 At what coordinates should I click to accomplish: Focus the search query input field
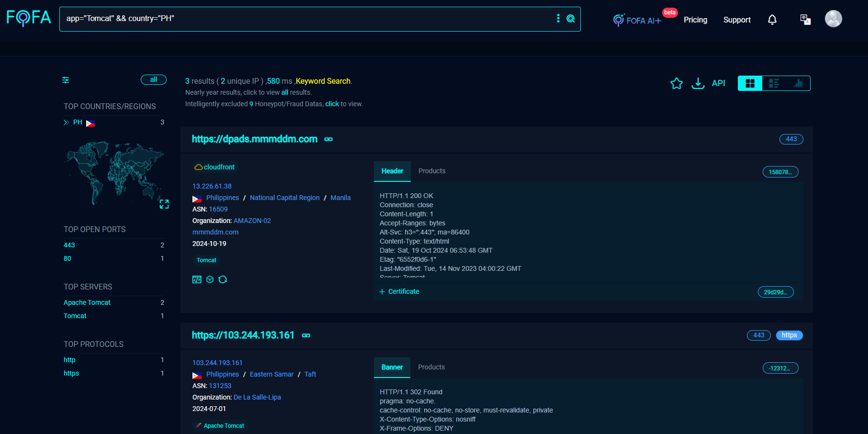pos(306,19)
